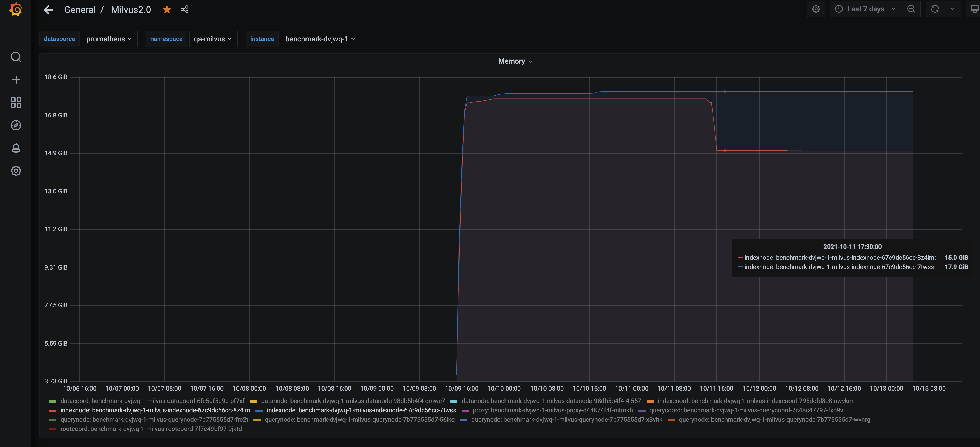Image resolution: width=980 pixels, height=447 pixels.
Task: Share the dashboard via share icon
Action: pos(185,9)
